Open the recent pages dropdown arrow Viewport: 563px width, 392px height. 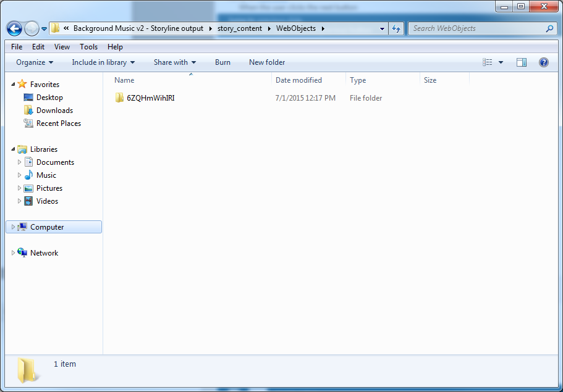[x=44, y=29]
